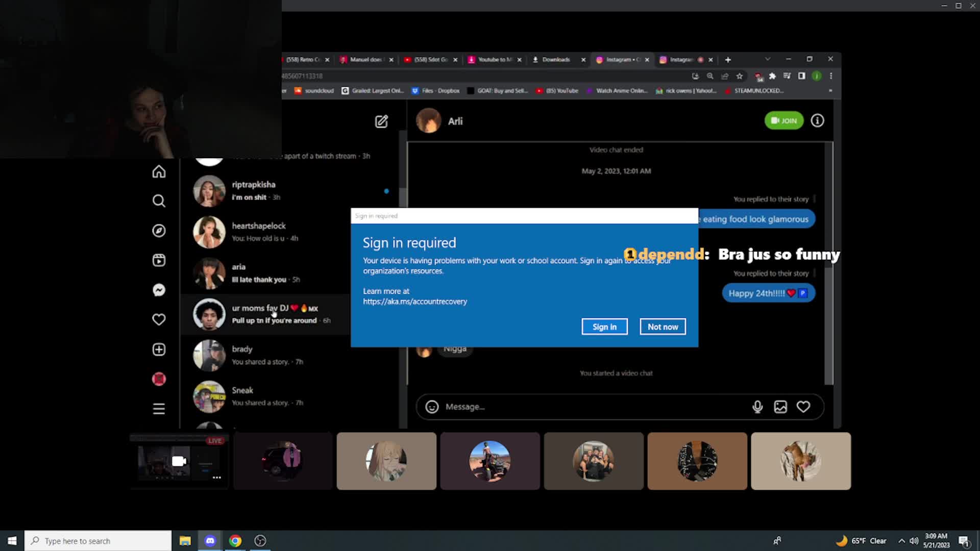Expand the hidden system tray icons chevron

pyautogui.click(x=901, y=541)
